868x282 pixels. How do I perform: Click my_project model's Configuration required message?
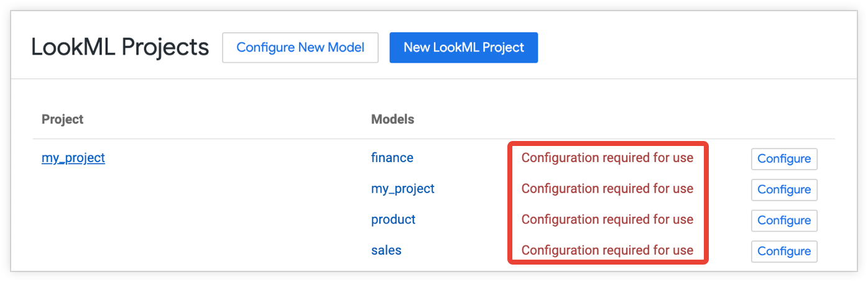click(x=607, y=189)
